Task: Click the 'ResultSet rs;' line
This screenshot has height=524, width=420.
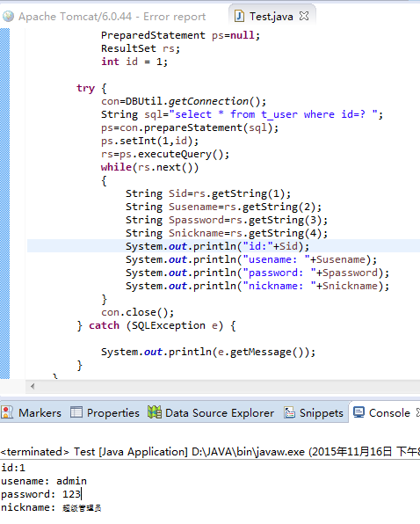Action: (x=141, y=48)
